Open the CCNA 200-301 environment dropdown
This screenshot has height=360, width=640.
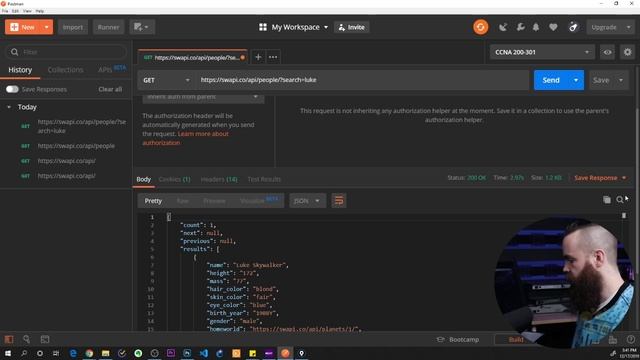[542, 52]
